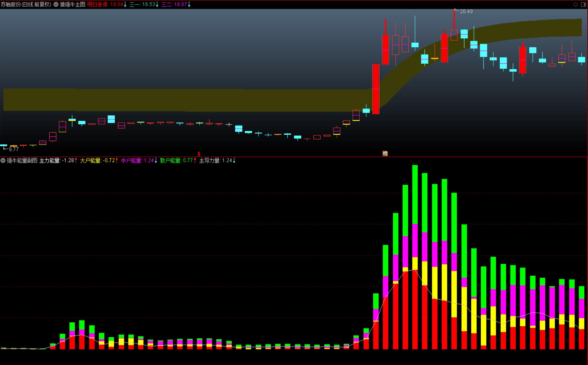Click the 20.49 high price marker
The width and height of the screenshot is (588, 365).
pos(466,11)
